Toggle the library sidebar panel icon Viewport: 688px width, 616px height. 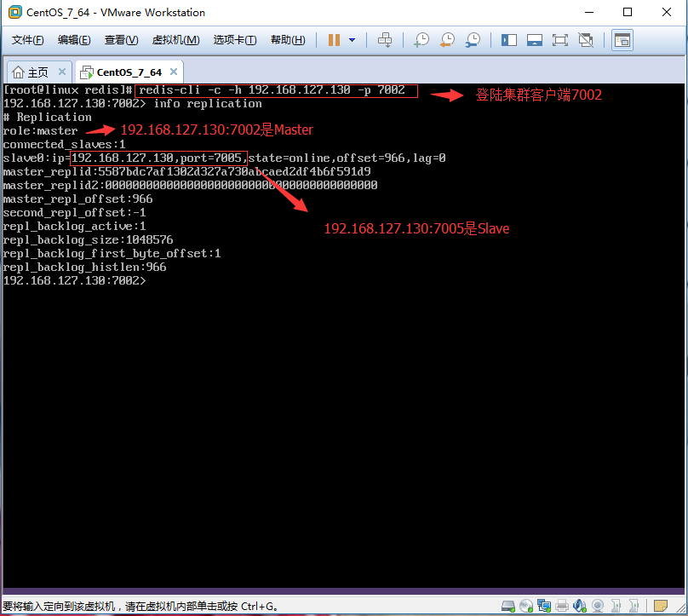(x=509, y=40)
